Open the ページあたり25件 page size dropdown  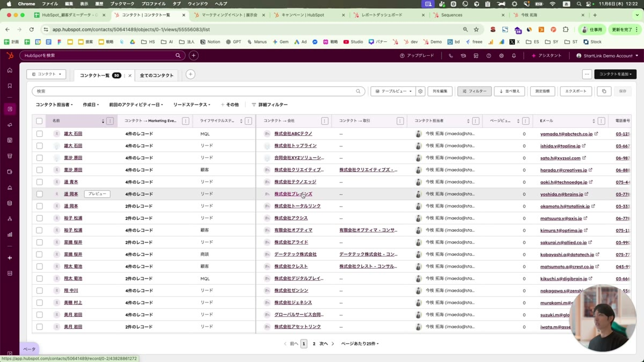(360, 344)
